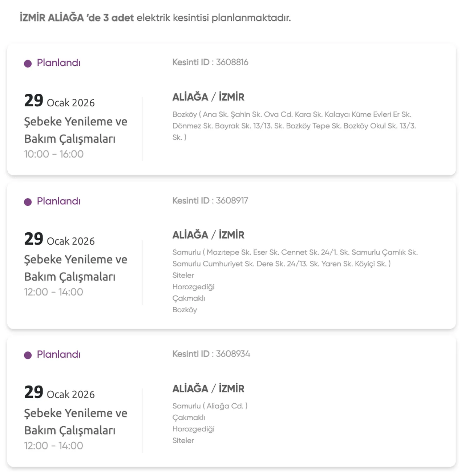The width and height of the screenshot is (465, 476).
Task: Select the Planlandı label in the 3608934 card
Action: [58, 354]
